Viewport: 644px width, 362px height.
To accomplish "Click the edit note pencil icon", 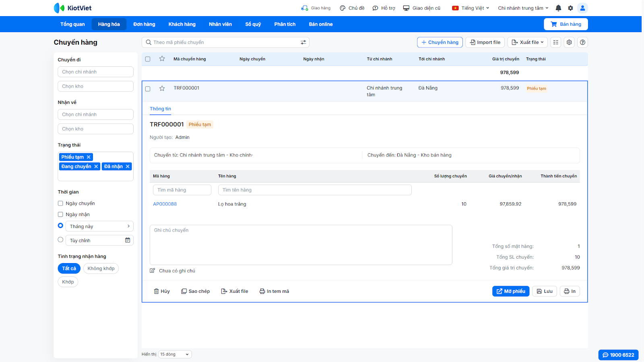I will (x=152, y=271).
